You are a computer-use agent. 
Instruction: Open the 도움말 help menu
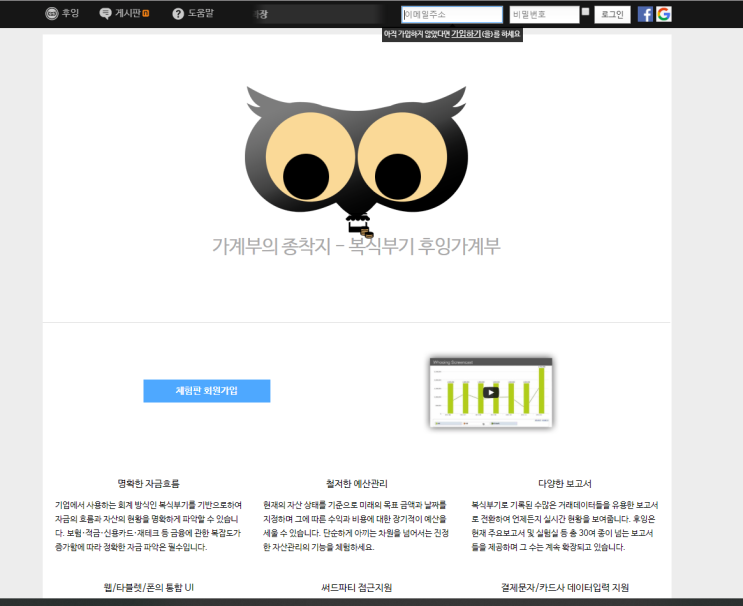200,14
